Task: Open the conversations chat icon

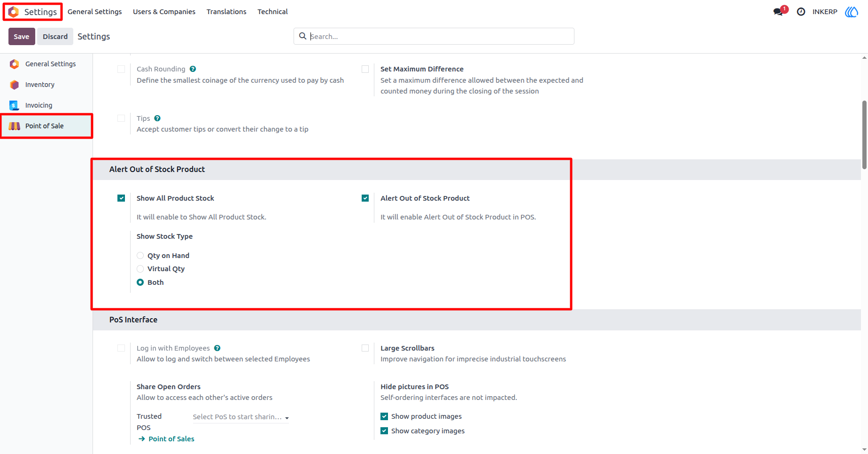Action: click(x=778, y=12)
